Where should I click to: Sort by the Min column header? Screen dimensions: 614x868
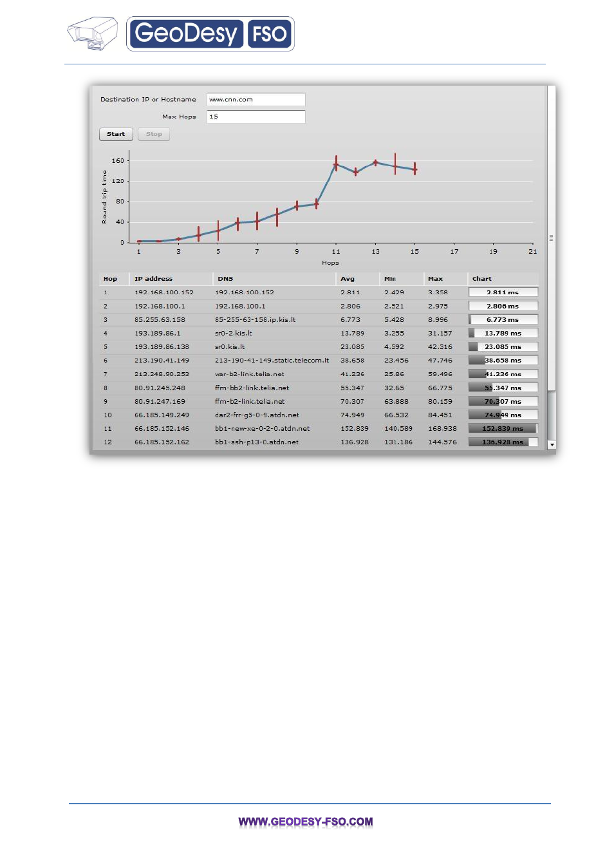pos(390,279)
